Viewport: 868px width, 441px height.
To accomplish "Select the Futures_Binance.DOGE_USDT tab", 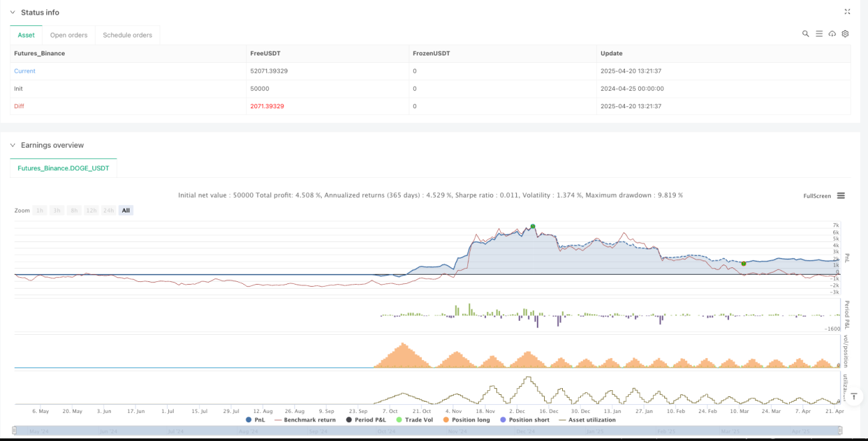I will (64, 168).
